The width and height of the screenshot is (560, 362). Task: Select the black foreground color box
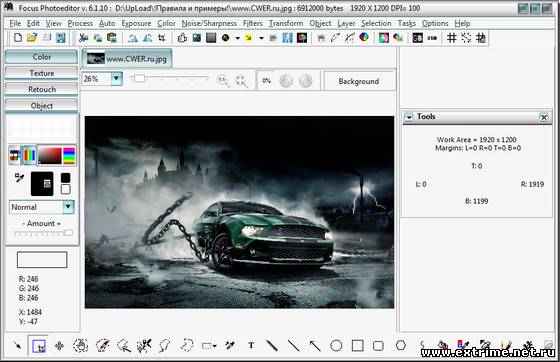pyautogui.click(x=65, y=178)
